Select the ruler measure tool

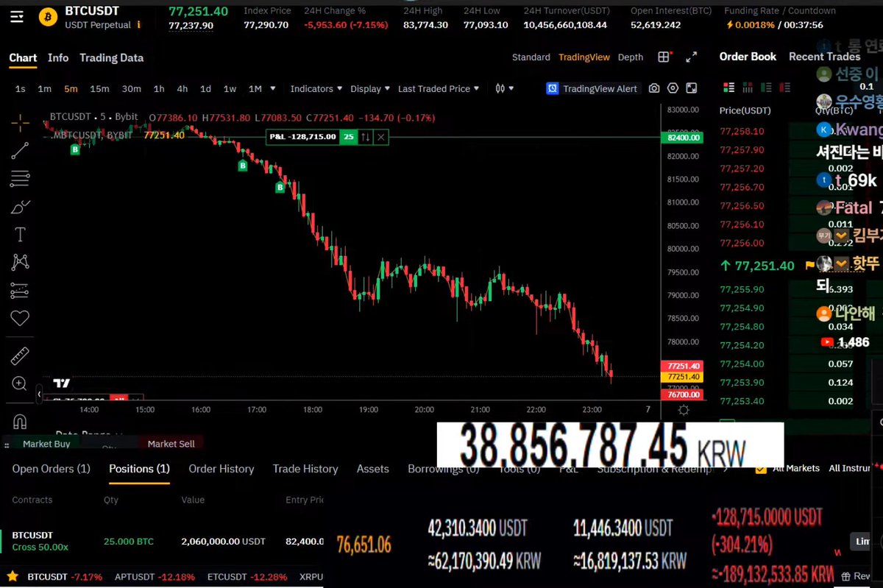(20, 356)
